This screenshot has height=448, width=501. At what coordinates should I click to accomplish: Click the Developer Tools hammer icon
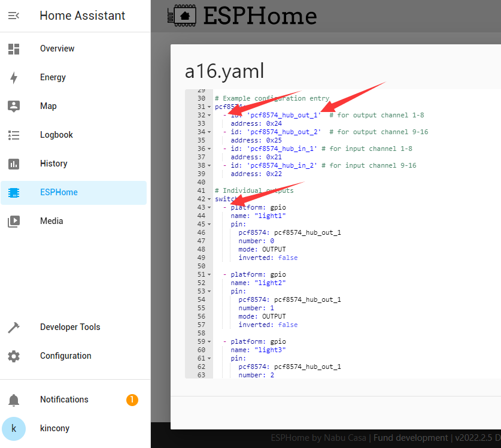(x=14, y=327)
